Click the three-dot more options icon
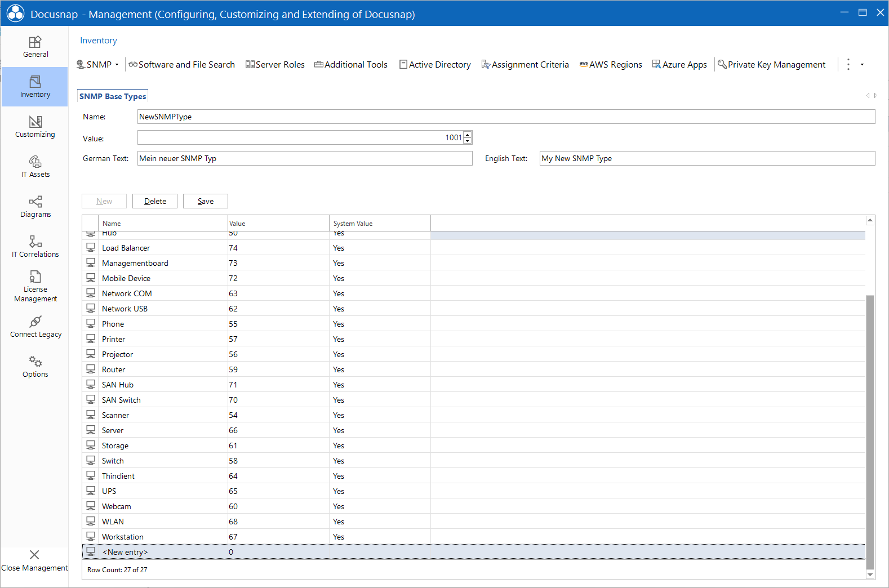Image resolution: width=889 pixels, height=588 pixels. click(x=848, y=65)
